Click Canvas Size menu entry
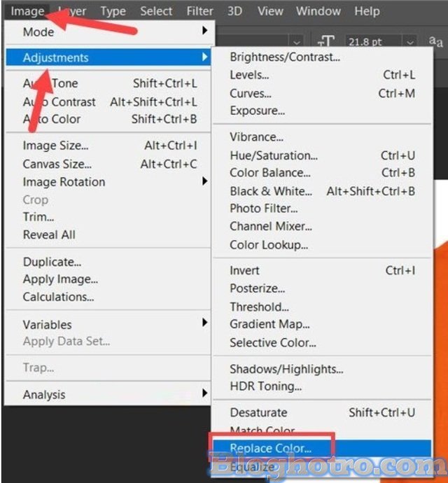Screen dimensions: 448x483 [x=57, y=164]
